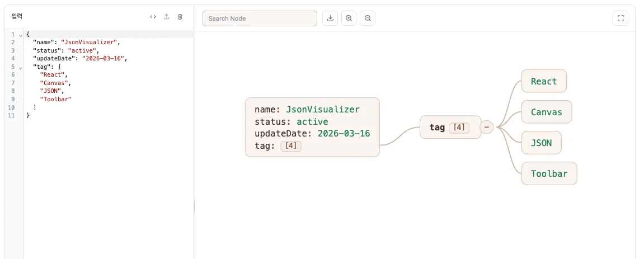Viewport: 644px width, 259px height.
Task: Zoom out of the graph
Action: (368, 18)
